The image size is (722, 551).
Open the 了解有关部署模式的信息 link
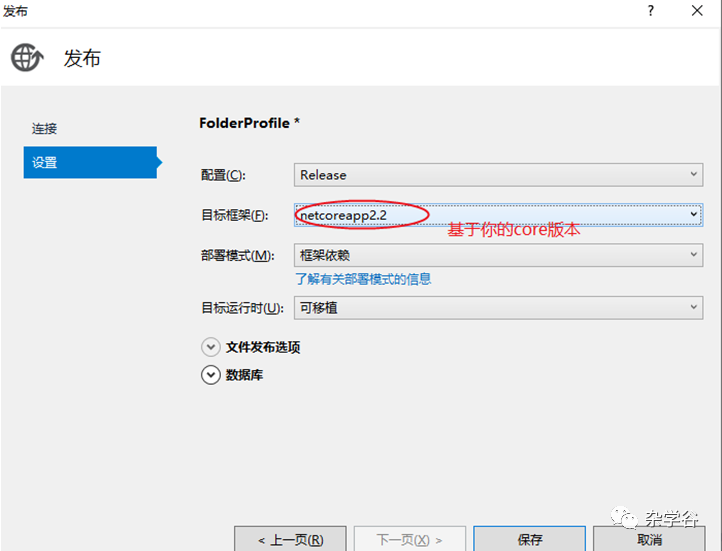[x=363, y=279]
